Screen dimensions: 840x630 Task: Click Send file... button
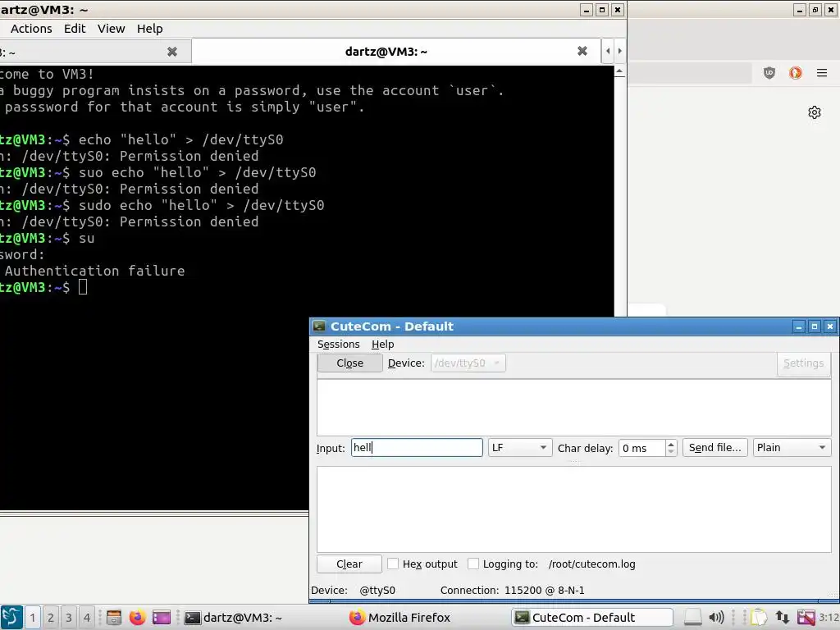[714, 447]
